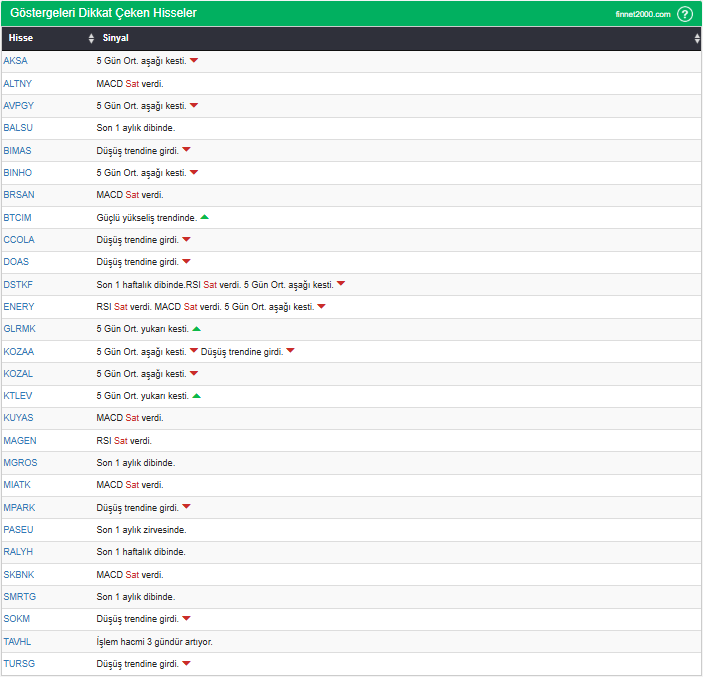The width and height of the screenshot is (703, 677).
Task: Click the Hisse column header
Action: pos(21,39)
